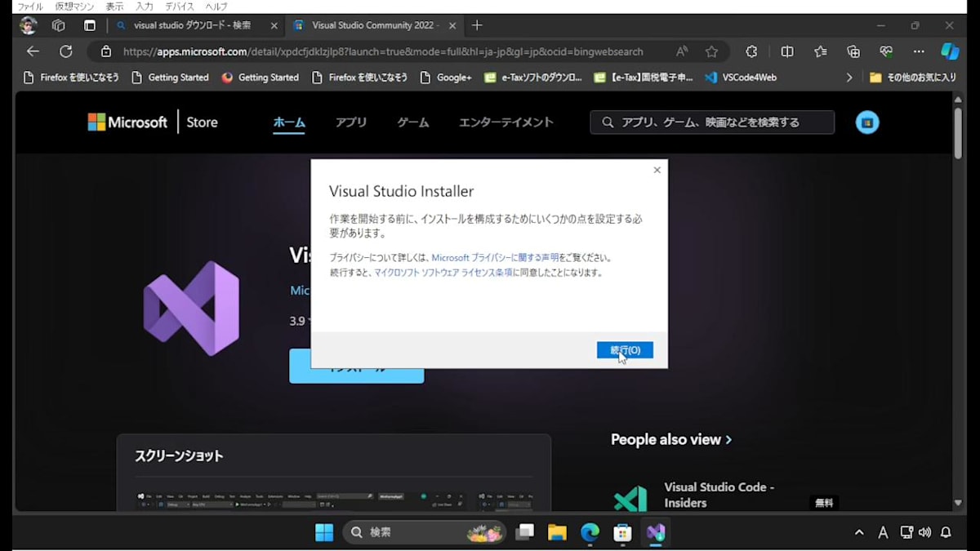Launch Visual Studio Installer from the taskbar
This screenshot has width=980, height=551.
click(x=655, y=532)
